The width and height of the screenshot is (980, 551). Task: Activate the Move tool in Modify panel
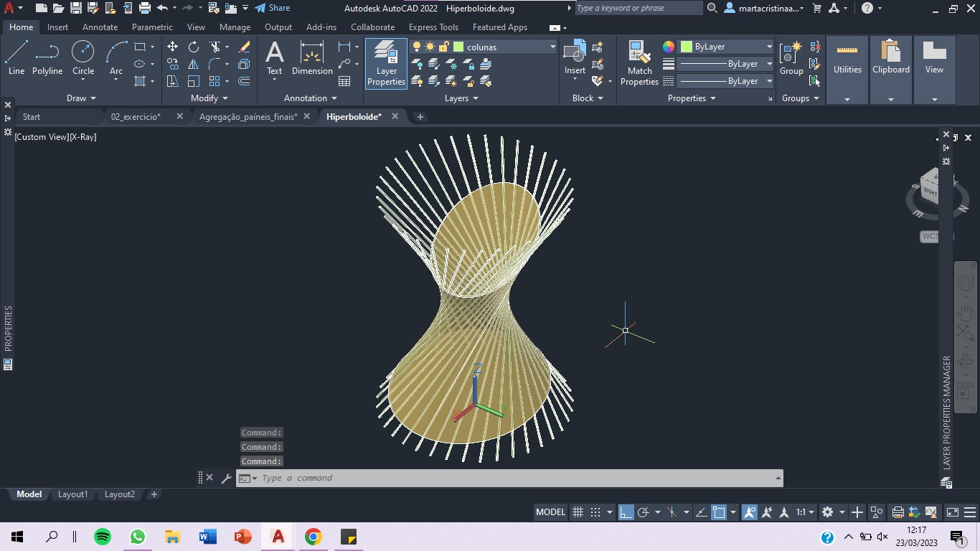tap(173, 47)
